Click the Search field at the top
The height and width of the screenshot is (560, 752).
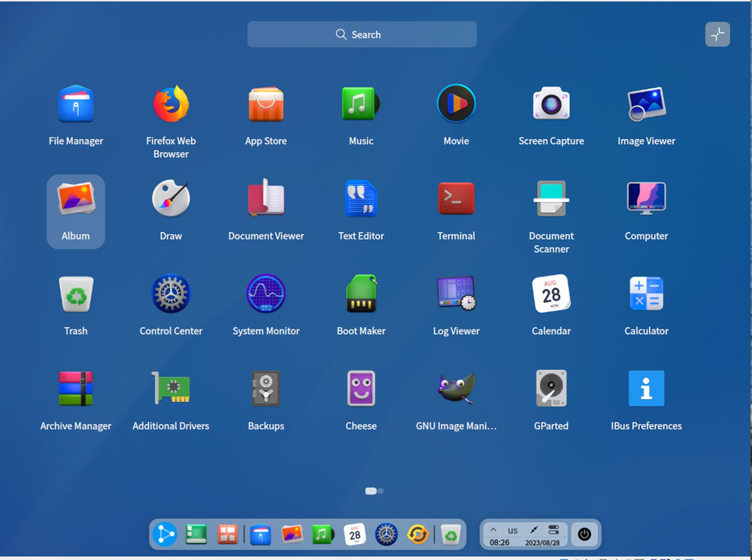click(362, 35)
